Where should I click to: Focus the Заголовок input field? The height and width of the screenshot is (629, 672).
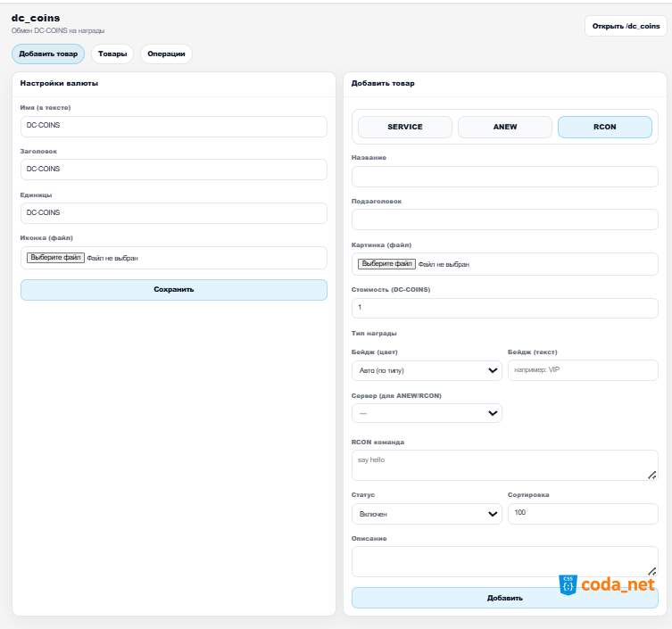(174, 170)
